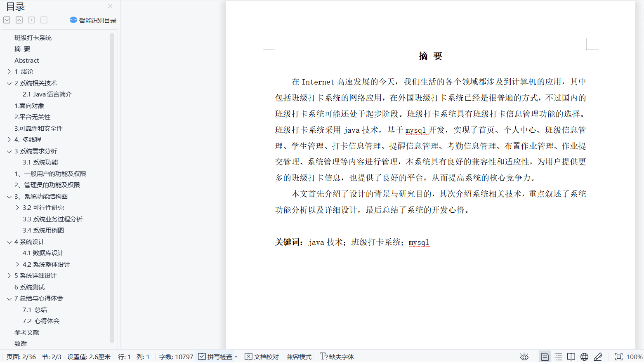Open the spell check dropdown arrow

[236, 357]
